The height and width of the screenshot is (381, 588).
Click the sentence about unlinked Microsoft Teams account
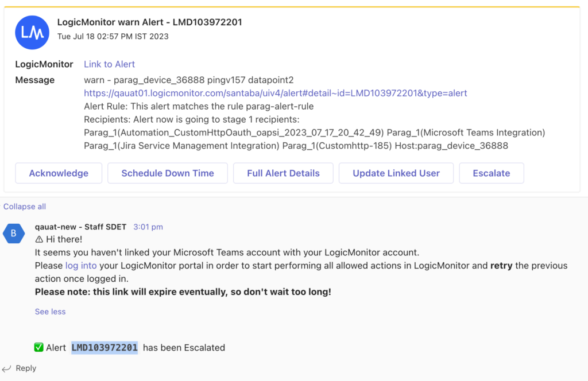point(227,252)
